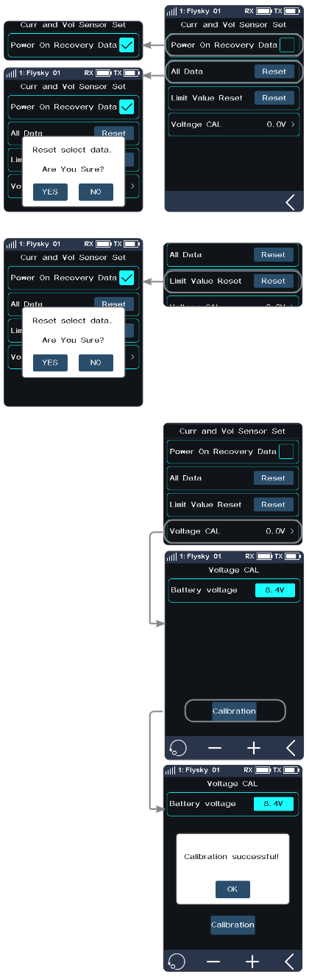Tap signal bars icon above unchecked Power On Recovery Data

click(x=171, y=12)
